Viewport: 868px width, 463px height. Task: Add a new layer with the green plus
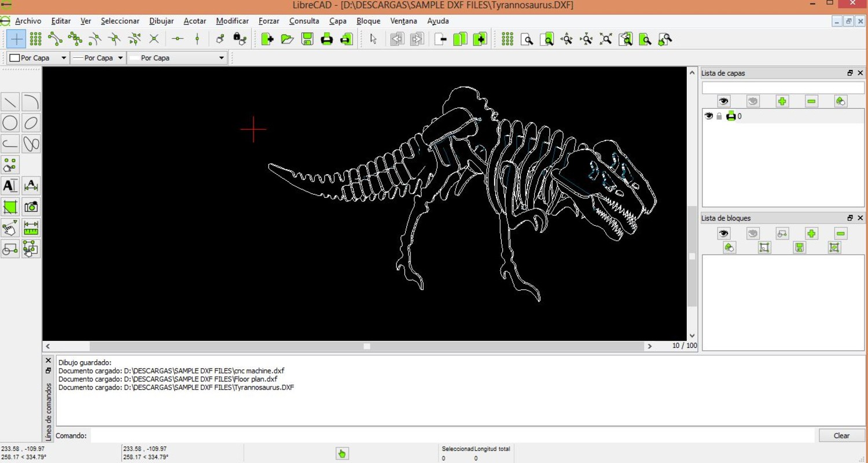tap(782, 101)
